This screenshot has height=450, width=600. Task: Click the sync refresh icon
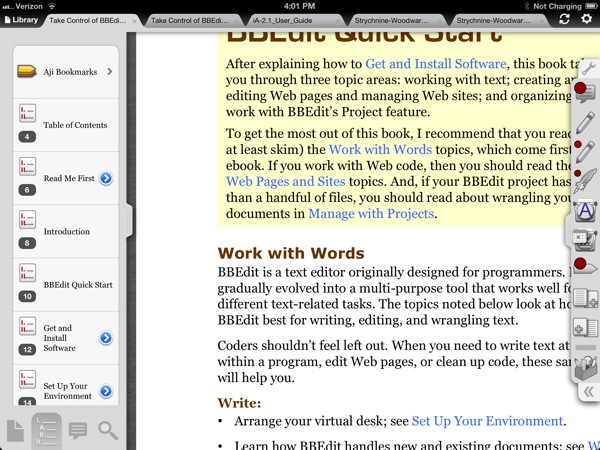(564, 19)
